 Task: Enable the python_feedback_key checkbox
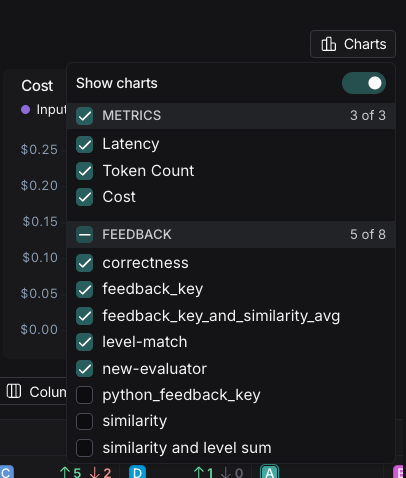tap(84, 395)
